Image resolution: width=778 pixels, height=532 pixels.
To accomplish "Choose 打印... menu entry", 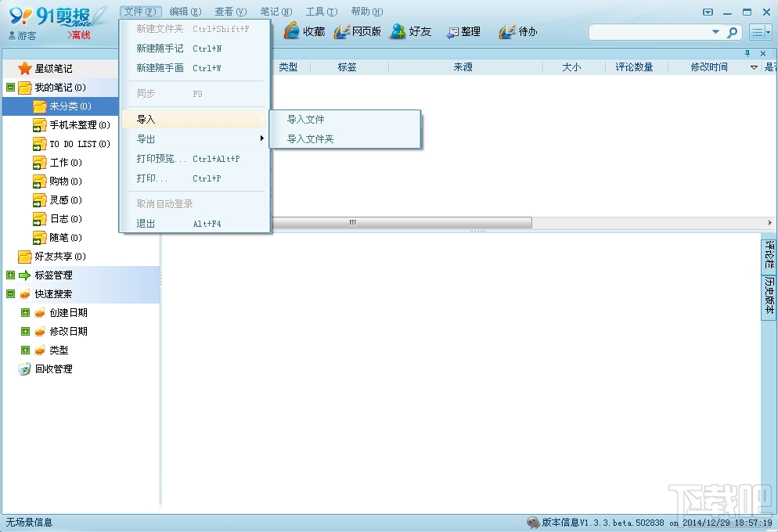I will click(x=195, y=178).
